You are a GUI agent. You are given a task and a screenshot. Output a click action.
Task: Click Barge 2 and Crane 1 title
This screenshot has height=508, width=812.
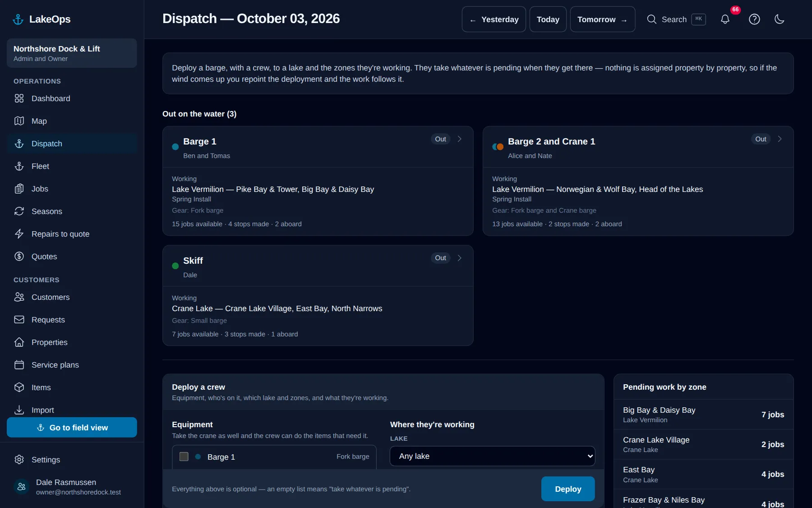[x=552, y=141]
